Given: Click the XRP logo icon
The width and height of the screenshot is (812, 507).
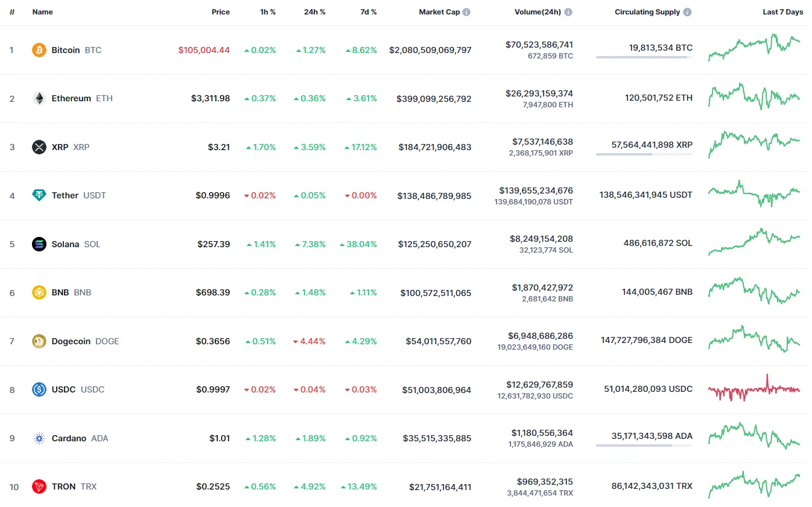Looking at the screenshot, I should tap(39, 147).
